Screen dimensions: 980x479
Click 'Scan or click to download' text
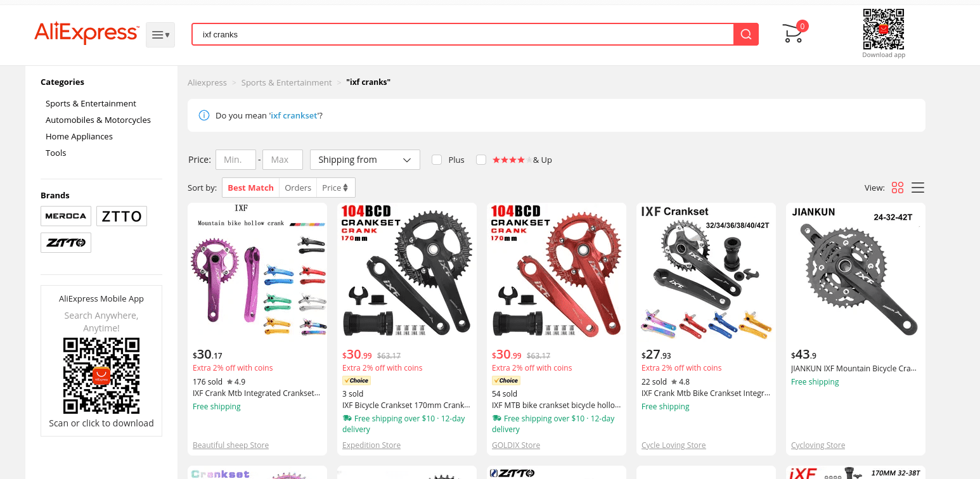101,423
